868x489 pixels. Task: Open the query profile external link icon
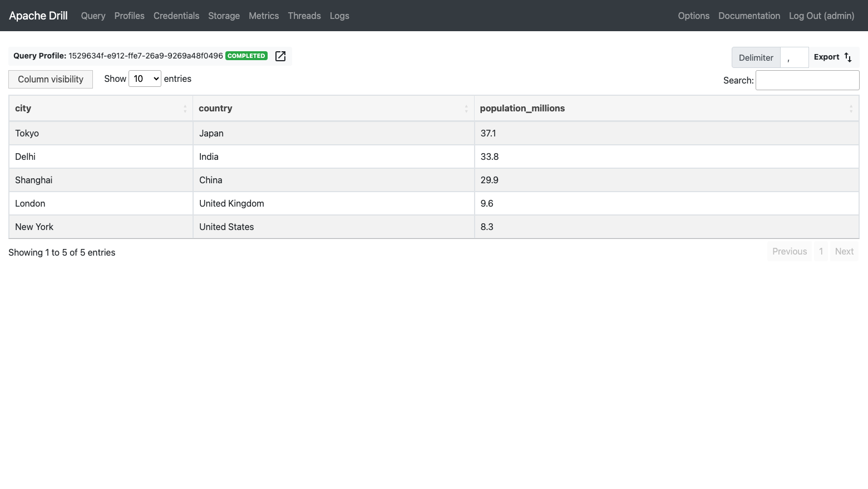(x=280, y=56)
